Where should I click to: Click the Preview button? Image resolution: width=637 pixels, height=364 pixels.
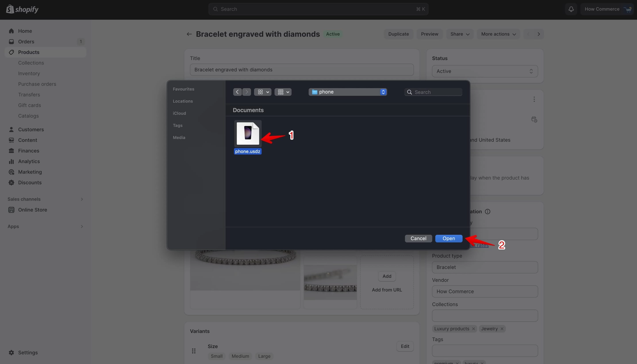(x=429, y=34)
